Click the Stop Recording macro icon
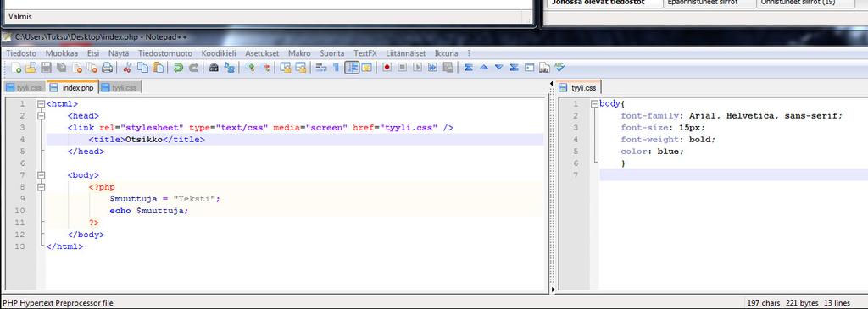The height and width of the screenshot is (309, 868). 402,68
